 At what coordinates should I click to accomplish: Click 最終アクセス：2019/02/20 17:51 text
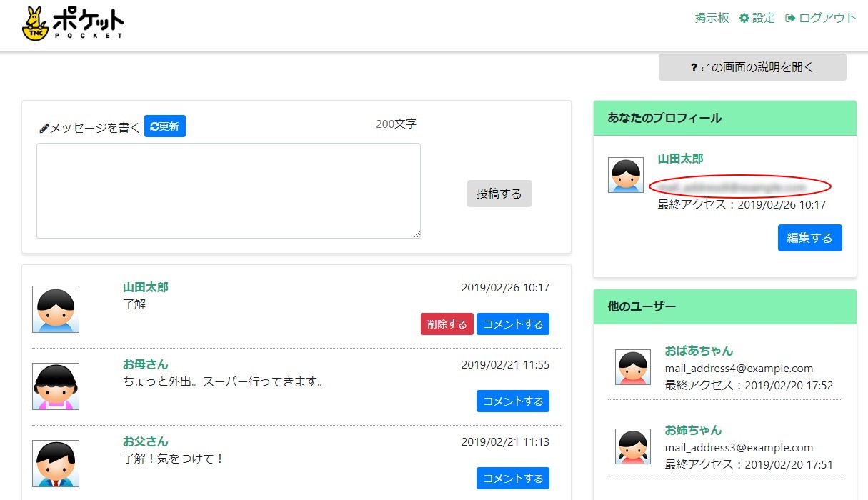pos(749,464)
